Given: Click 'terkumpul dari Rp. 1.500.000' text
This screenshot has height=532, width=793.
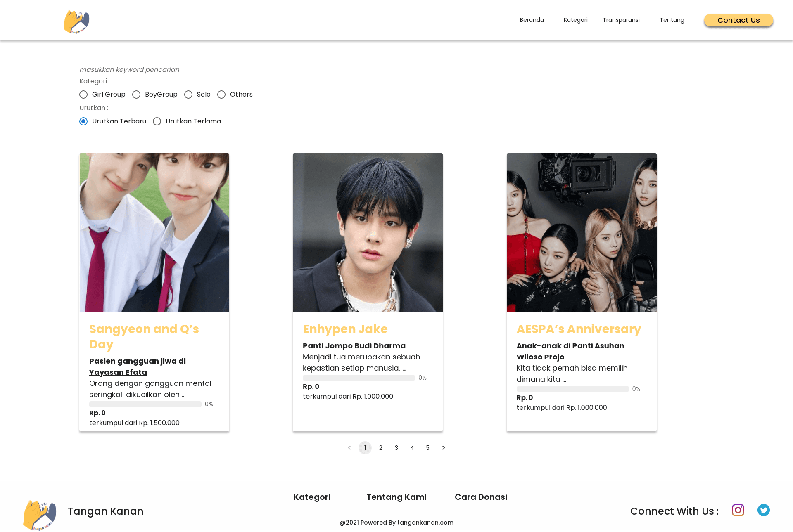Looking at the screenshot, I should point(134,423).
